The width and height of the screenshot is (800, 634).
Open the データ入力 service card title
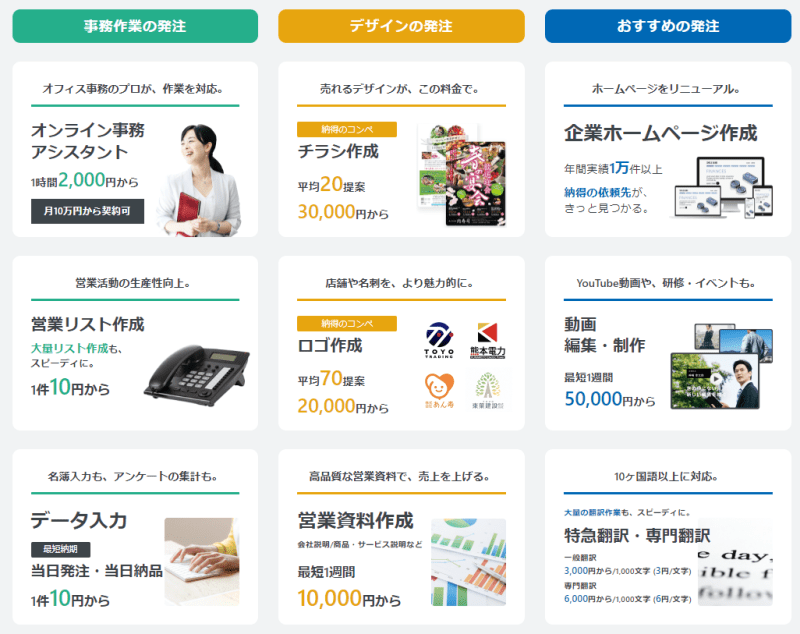(79, 520)
